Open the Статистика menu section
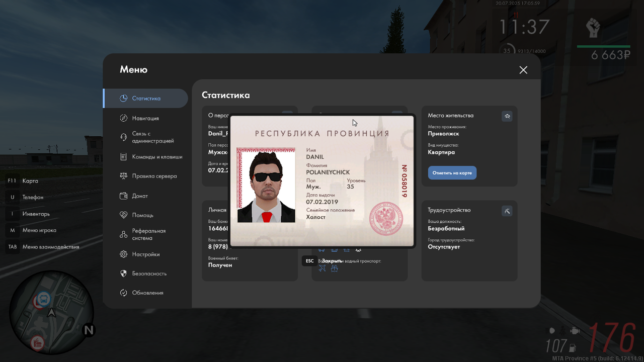644x362 pixels. click(x=145, y=98)
